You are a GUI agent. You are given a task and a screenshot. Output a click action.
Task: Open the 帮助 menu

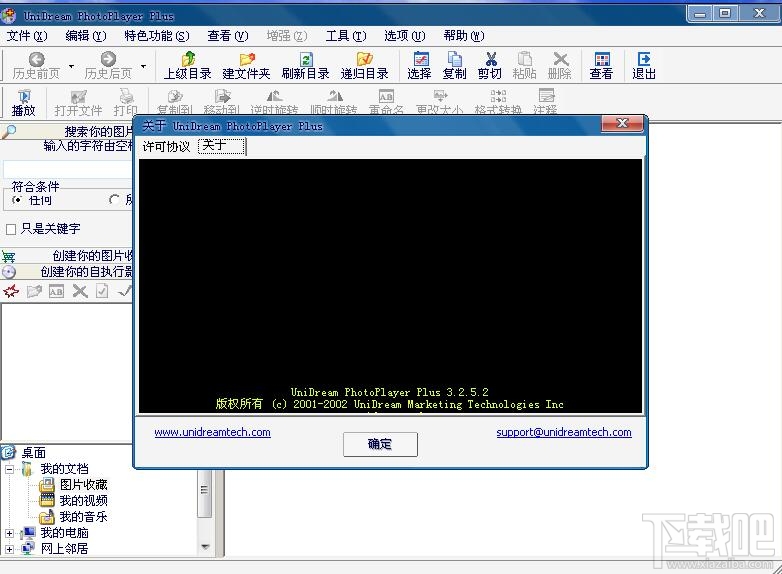click(x=464, y=36)
